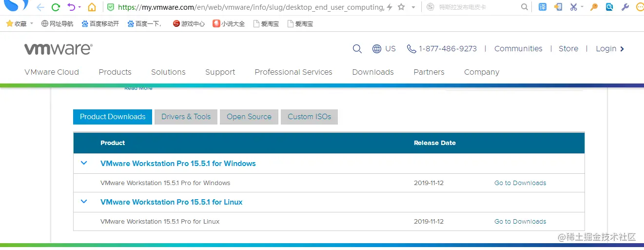
Task: Open the Solutions menu
Action: [x=168, y=72]
